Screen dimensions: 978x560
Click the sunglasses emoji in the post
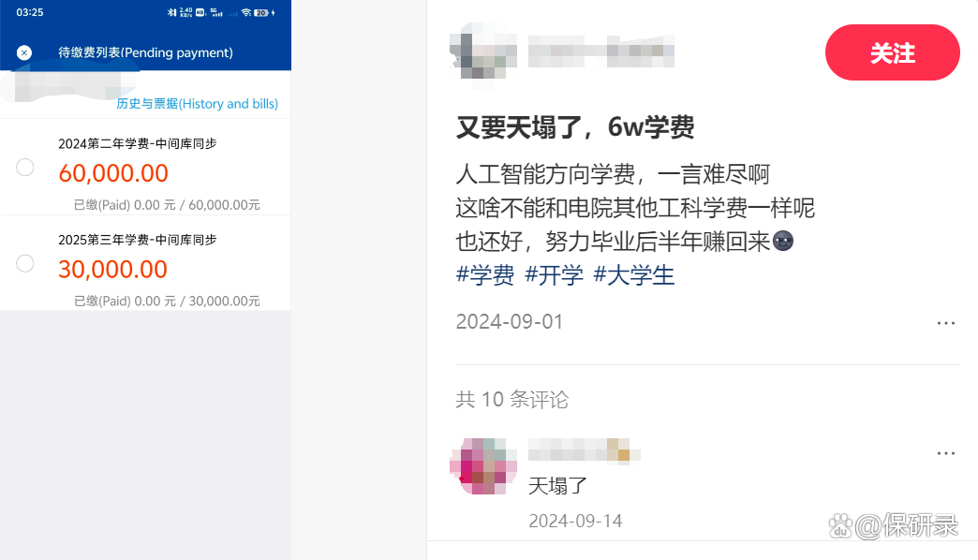pyautogui.click(x=783, y=241)
